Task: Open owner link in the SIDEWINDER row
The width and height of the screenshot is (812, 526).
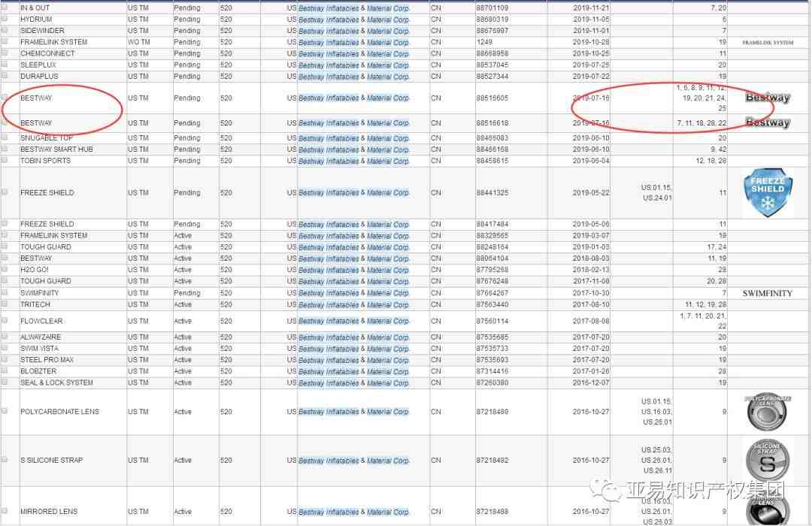Action: coord(353,32)
